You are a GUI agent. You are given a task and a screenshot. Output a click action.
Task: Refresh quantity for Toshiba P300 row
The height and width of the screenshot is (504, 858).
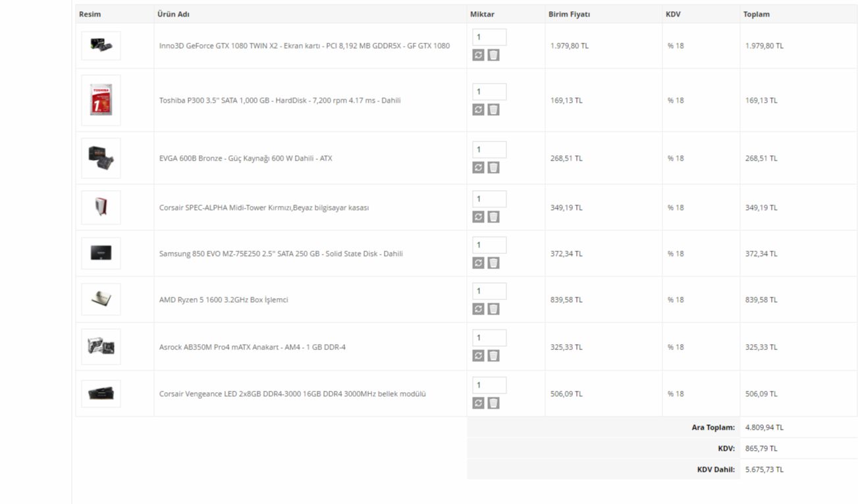[478, 110]
